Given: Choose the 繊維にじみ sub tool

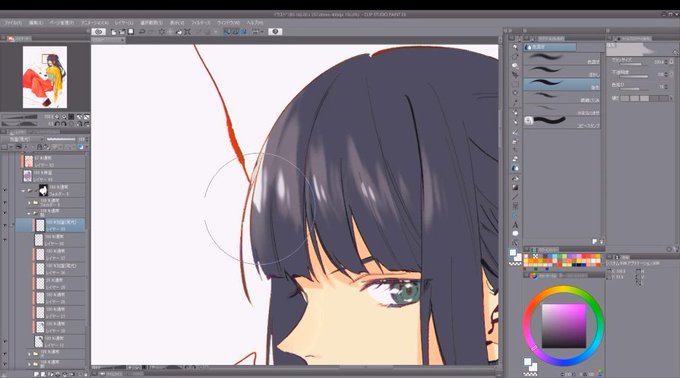Looking at the screenshot, I should (562, 97).
